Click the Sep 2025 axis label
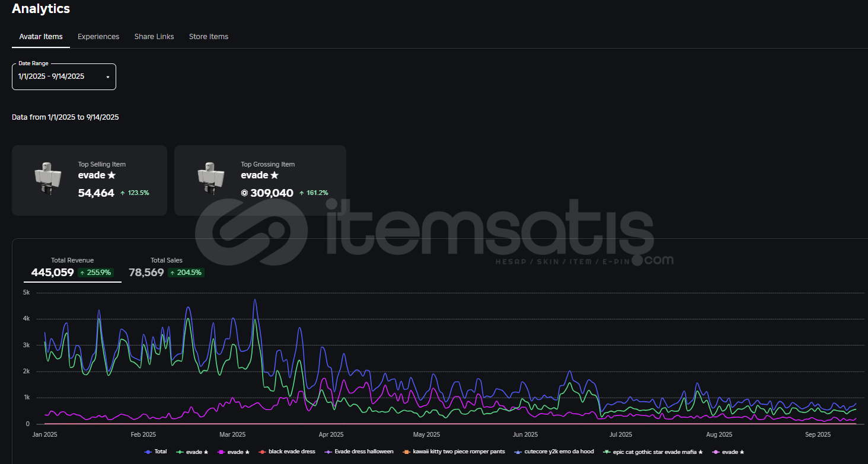 click(818, 434)
